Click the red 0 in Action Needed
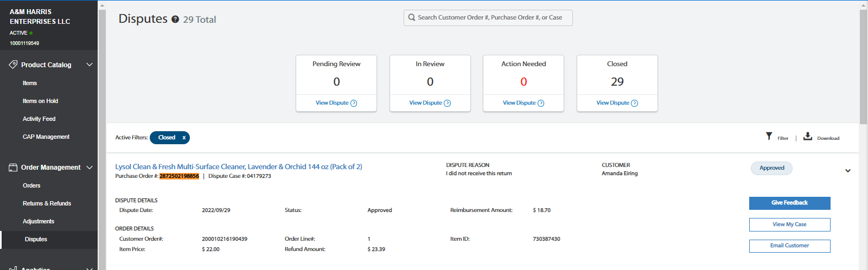The width and height of the screenshot is (868, 270). click(524, 82)
